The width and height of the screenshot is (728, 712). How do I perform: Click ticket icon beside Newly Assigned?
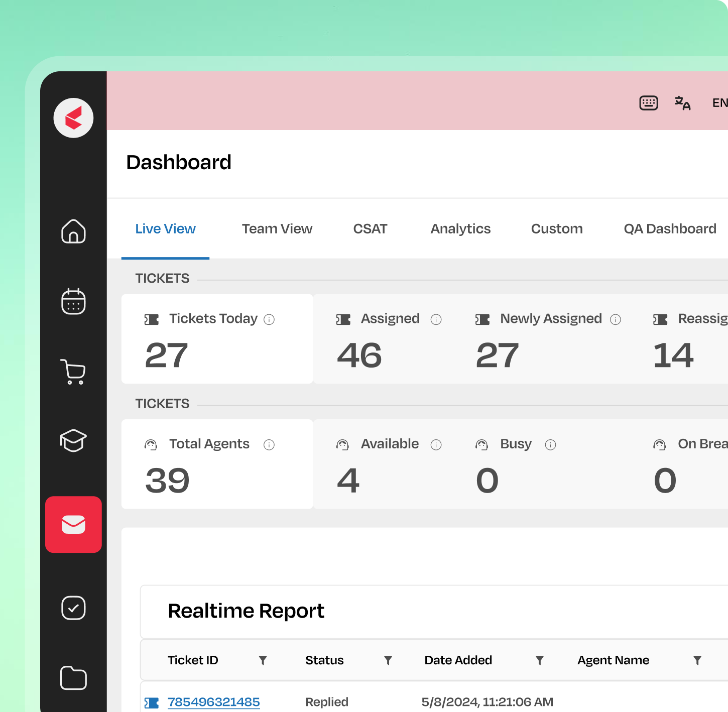point(482,319)
